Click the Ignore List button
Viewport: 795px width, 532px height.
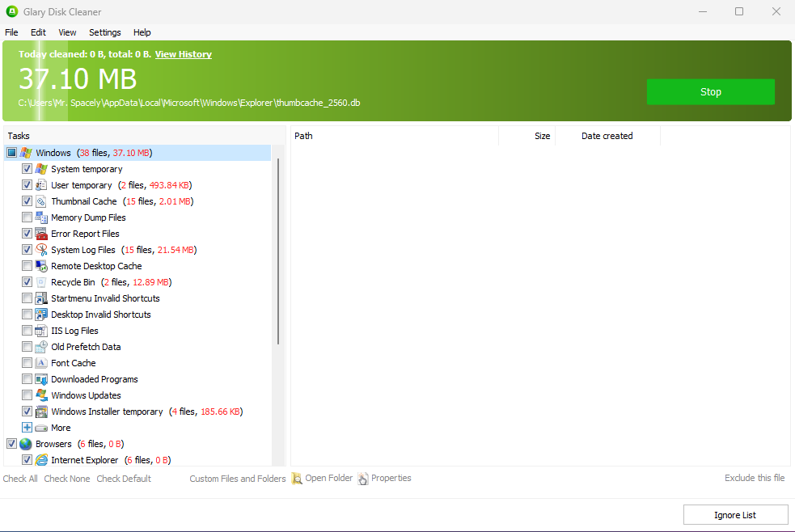[735, 515]
